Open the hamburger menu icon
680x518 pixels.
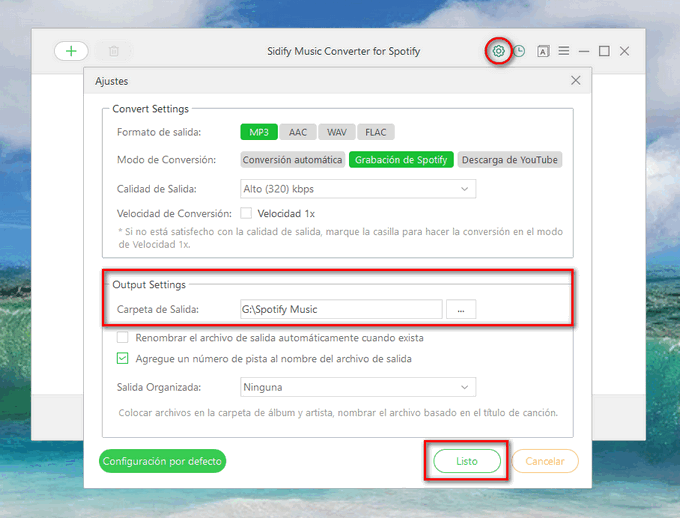tap(564, 51)
